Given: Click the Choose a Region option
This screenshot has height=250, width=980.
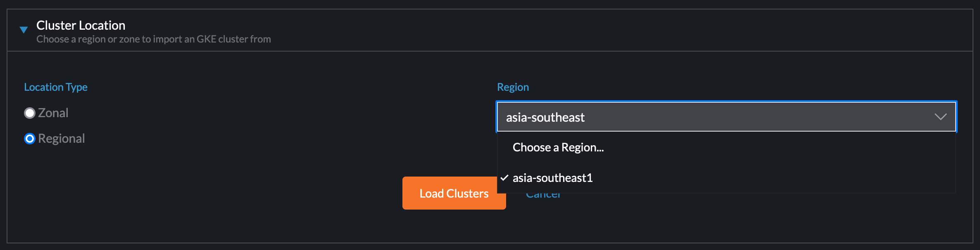Looking at the screenshot, I should [558, 147].
